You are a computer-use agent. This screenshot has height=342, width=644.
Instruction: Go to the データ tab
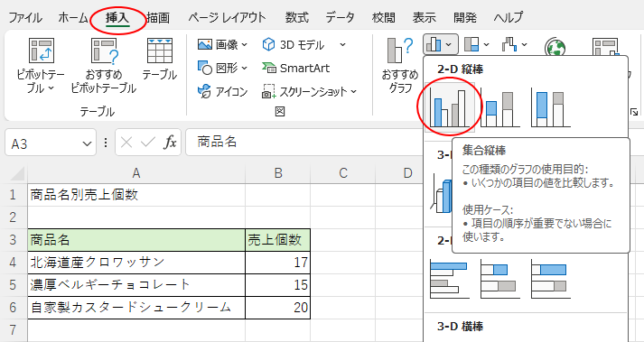click(x=340, y=18)
